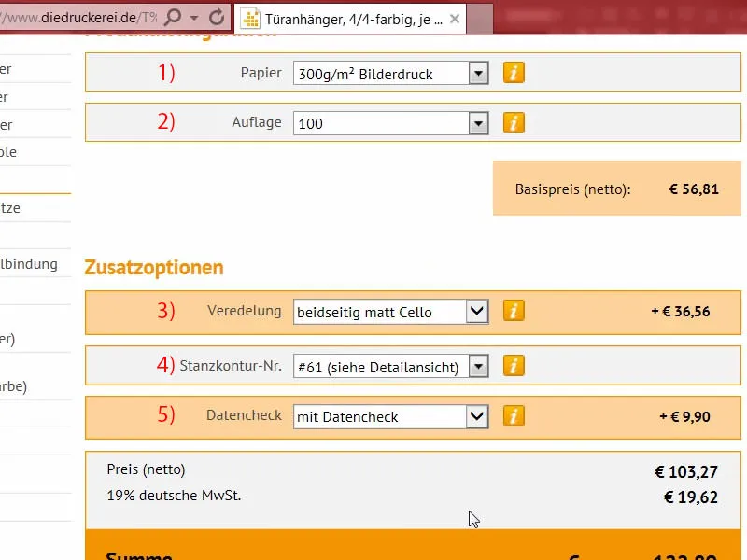Click the MwSt. amount € 19,62

(691, 497)
